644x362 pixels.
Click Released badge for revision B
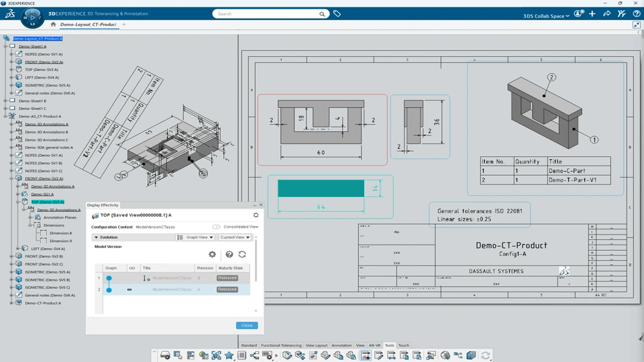point(227,278)
